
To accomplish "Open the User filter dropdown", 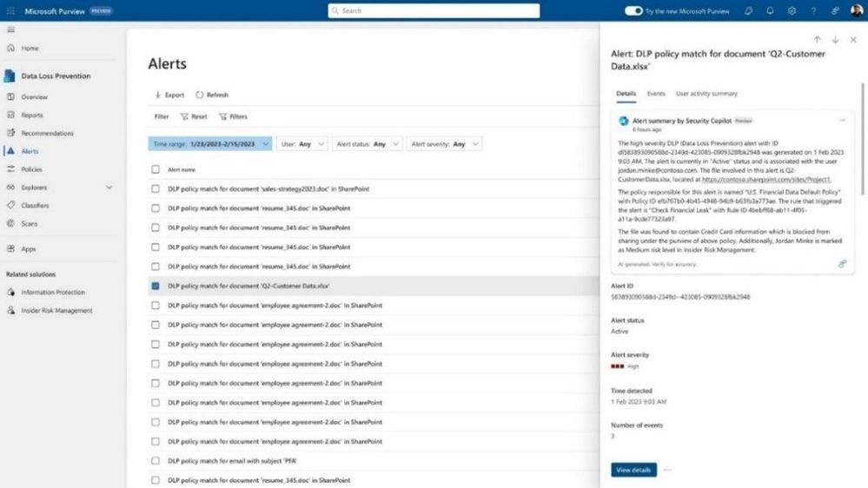I will [301, 144].
